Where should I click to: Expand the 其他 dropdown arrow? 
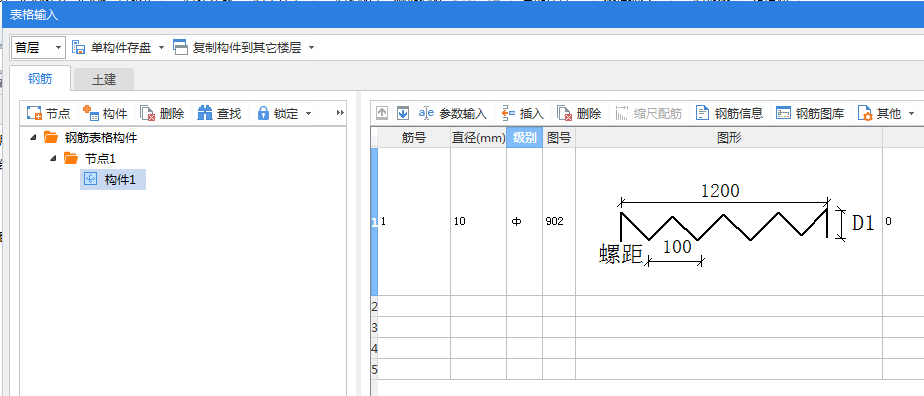[x=912, y=113]
